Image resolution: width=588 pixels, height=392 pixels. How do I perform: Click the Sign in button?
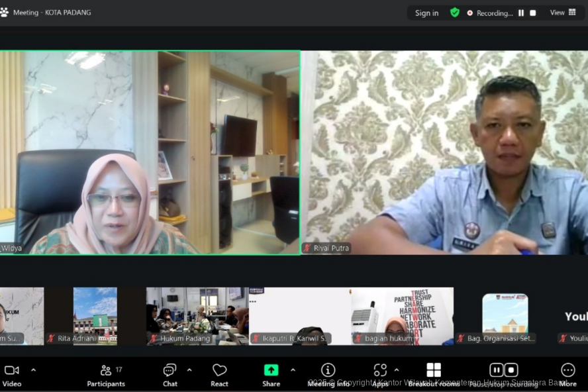point(426,13)
